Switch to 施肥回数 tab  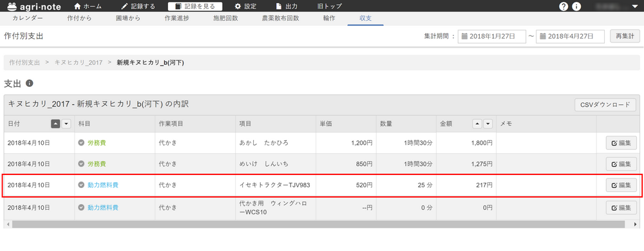[225, 18]
